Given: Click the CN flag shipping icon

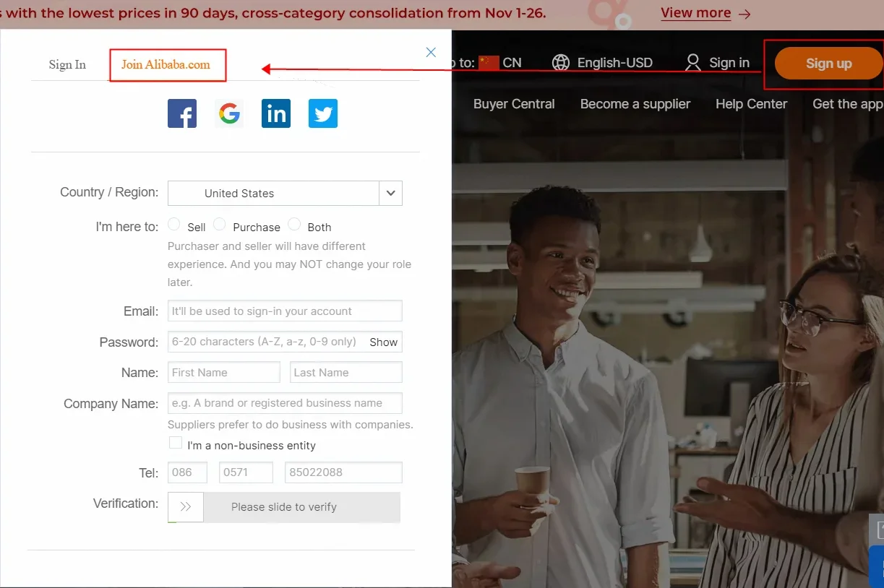Looking at the screenshot, I should pyautogui.click(x=490, y=62).
